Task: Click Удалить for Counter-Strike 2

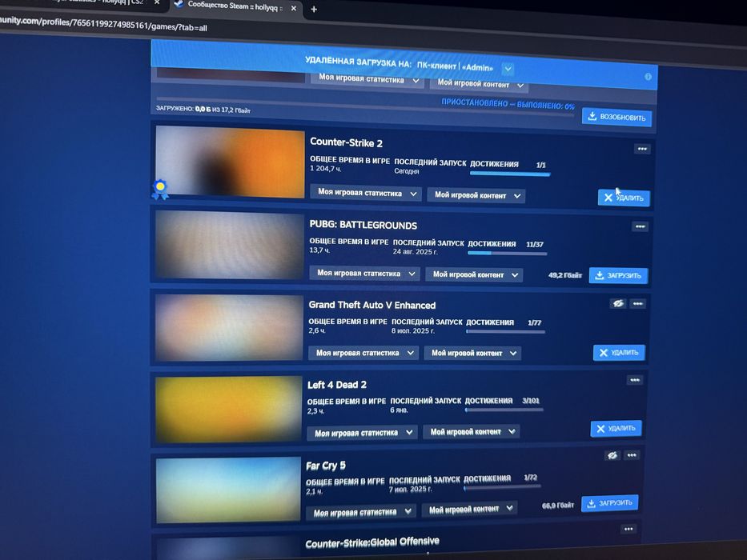Action: tap(624, 198)
